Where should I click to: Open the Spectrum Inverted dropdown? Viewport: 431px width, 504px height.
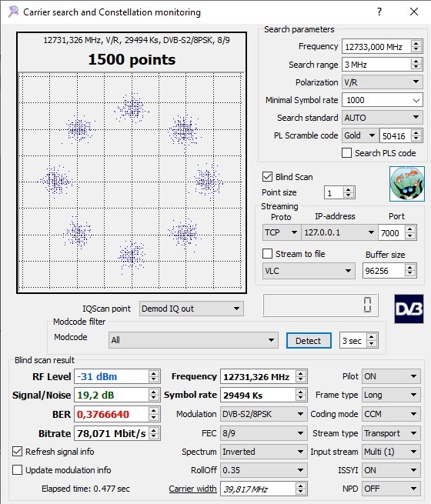tap(263, 452)
